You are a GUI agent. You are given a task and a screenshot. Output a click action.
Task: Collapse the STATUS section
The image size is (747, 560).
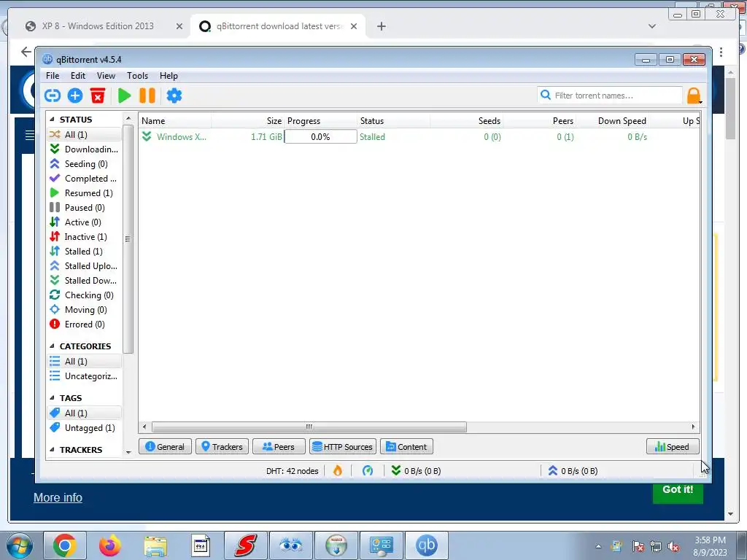pyautogui.click(x=52, y=120)
